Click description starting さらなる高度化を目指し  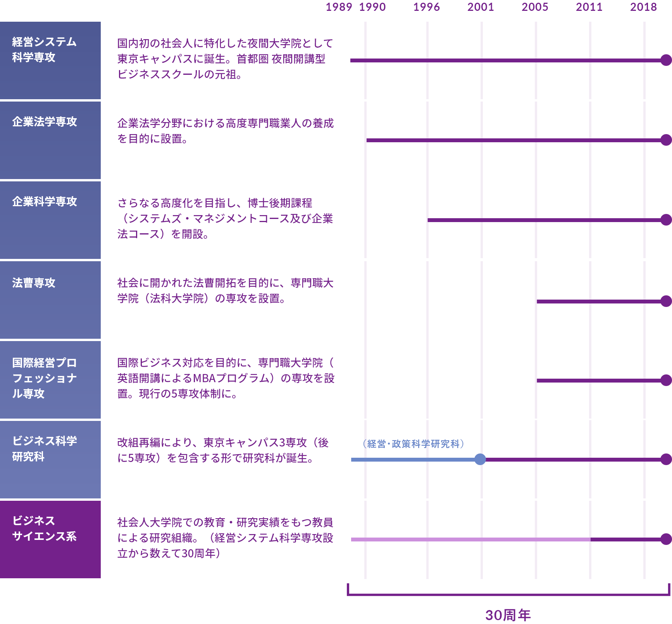click(x=225, y=219)
